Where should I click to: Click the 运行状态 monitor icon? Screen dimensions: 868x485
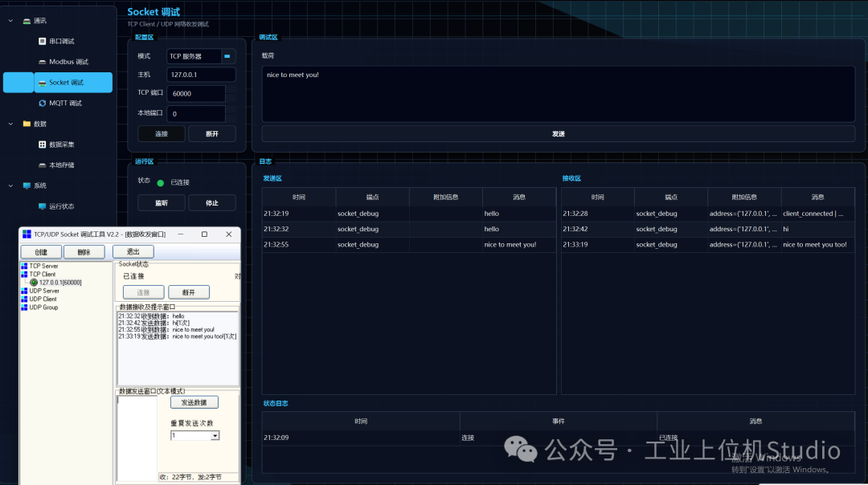[x=42, y=206]
